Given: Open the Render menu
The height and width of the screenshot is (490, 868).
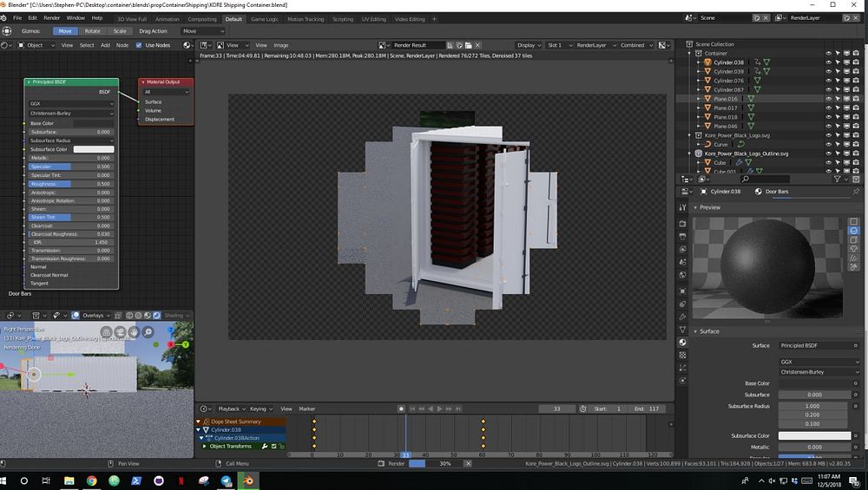Looking at the screenshot, I should point(52,17).
